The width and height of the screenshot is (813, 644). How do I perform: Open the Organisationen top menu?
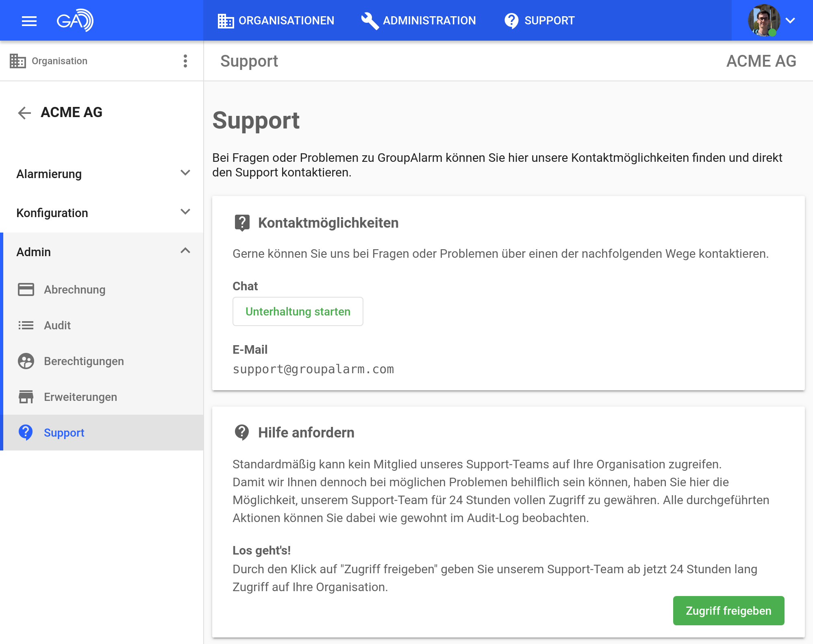pos(276,21)
